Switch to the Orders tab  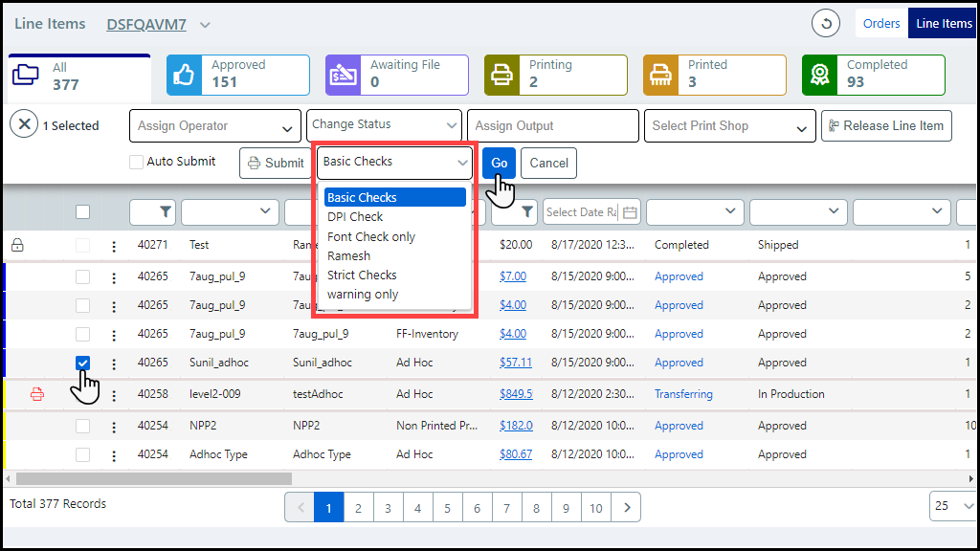coord(880,24)
